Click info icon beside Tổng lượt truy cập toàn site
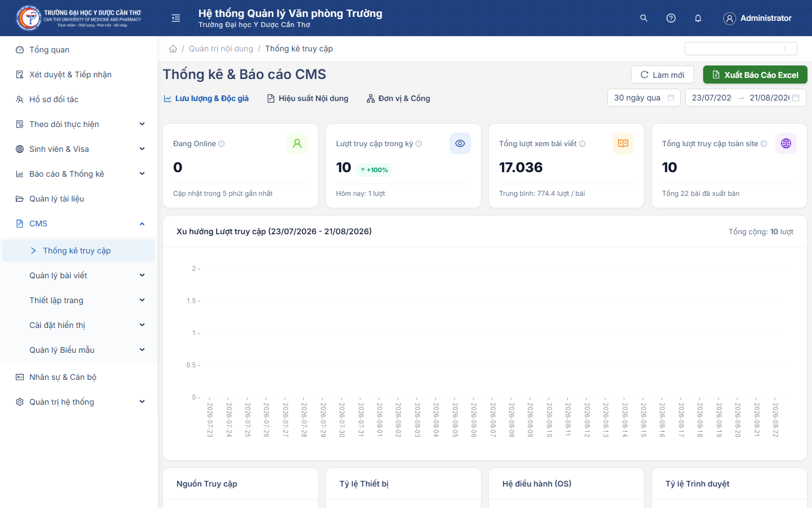The height and width of the screenshot is (508, 812). click(x=764, y=144)
